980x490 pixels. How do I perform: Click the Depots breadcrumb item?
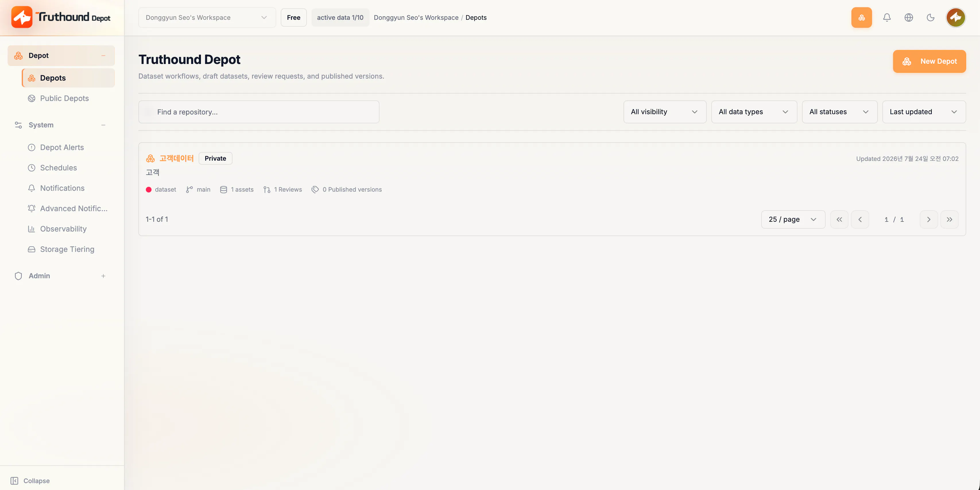(476, 17)
